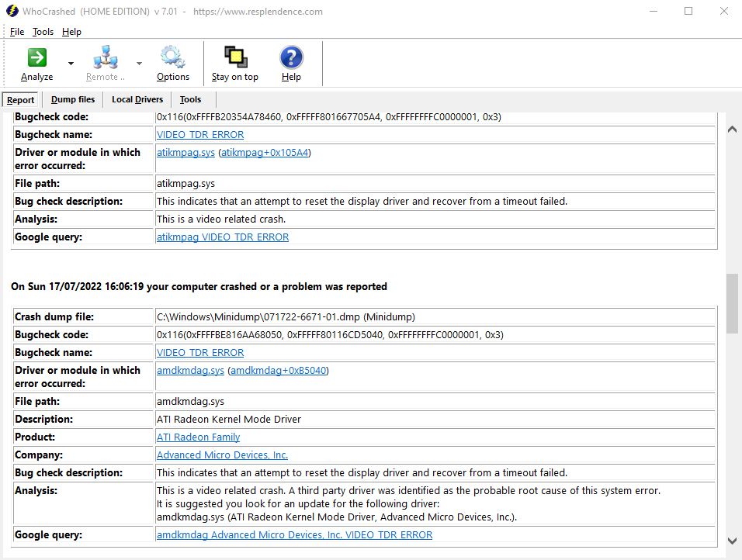Expand the Remote dropdown arrow
742x560 pixels.
click(x=139, y=64)
